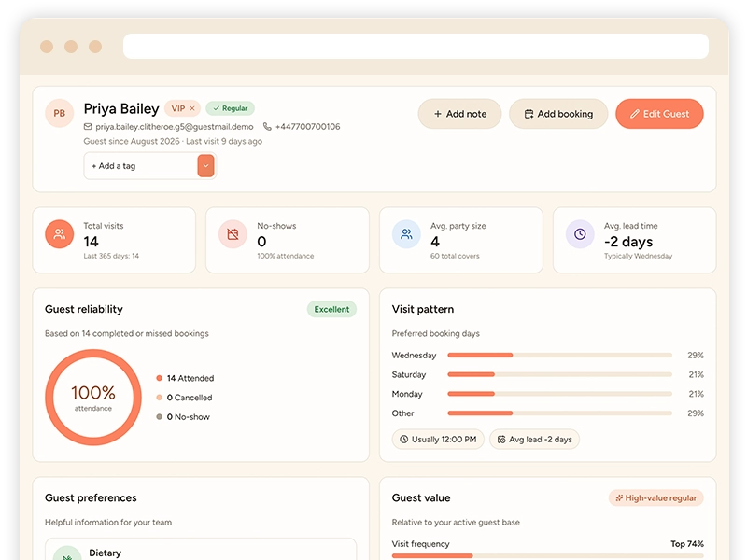Click the PB avatar circle
The width and height of the screenshot is (747, 560).
59,113
